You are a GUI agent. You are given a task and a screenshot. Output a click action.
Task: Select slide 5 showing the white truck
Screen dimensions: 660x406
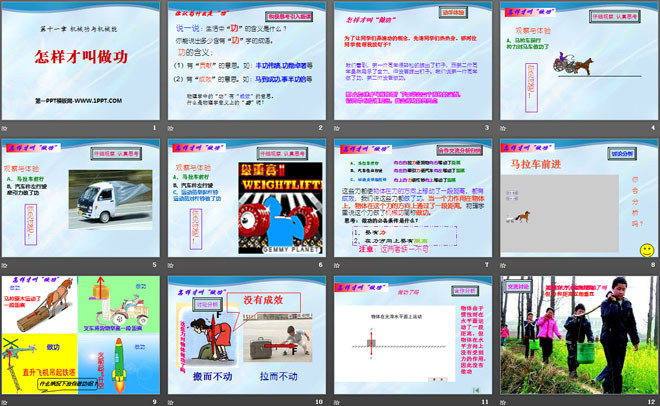coord(81,198)
